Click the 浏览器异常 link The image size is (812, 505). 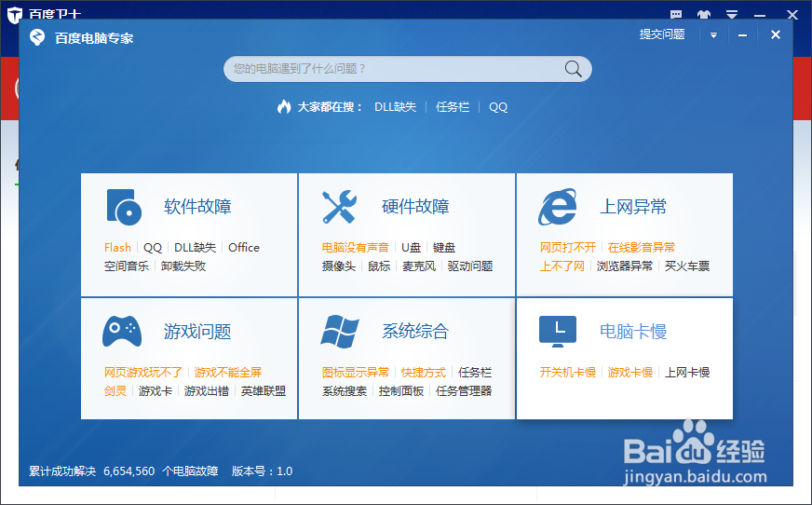(x=625, y=266)
